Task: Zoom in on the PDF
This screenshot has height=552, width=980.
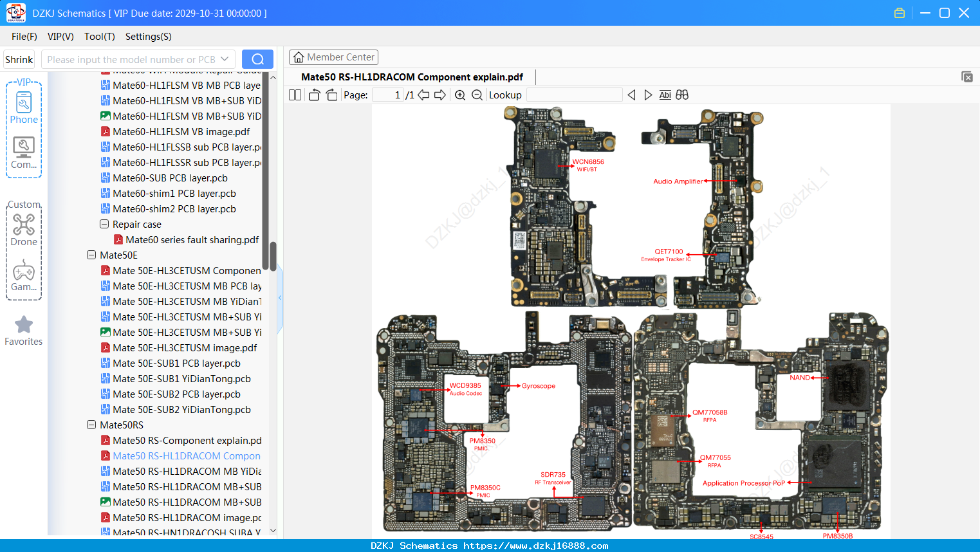Action: pyautogui.click(x=460, y=95)
